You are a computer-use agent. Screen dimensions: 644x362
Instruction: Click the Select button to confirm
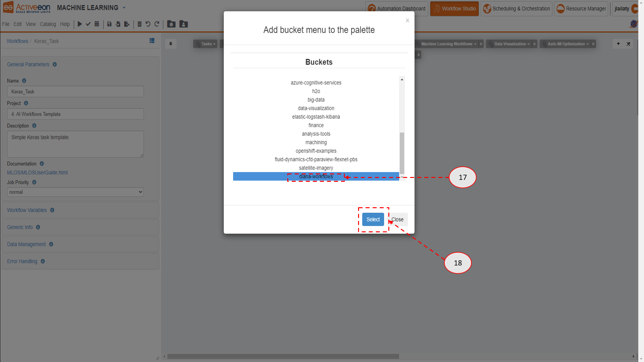373,219
